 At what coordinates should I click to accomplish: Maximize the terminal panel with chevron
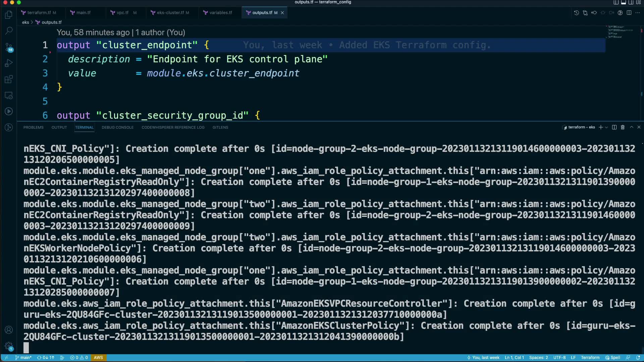click(x=632, y=127)
